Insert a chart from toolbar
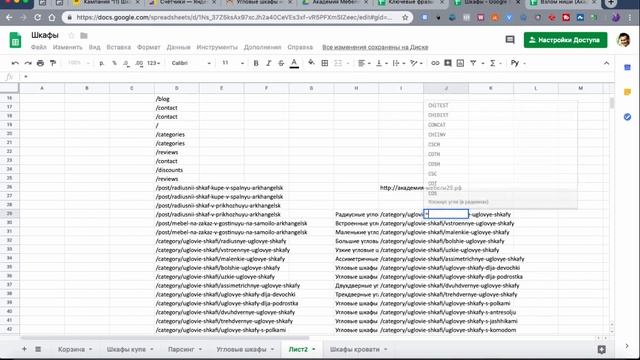The height and width of the screenshot is (360, 640). [x=460, y=63]
